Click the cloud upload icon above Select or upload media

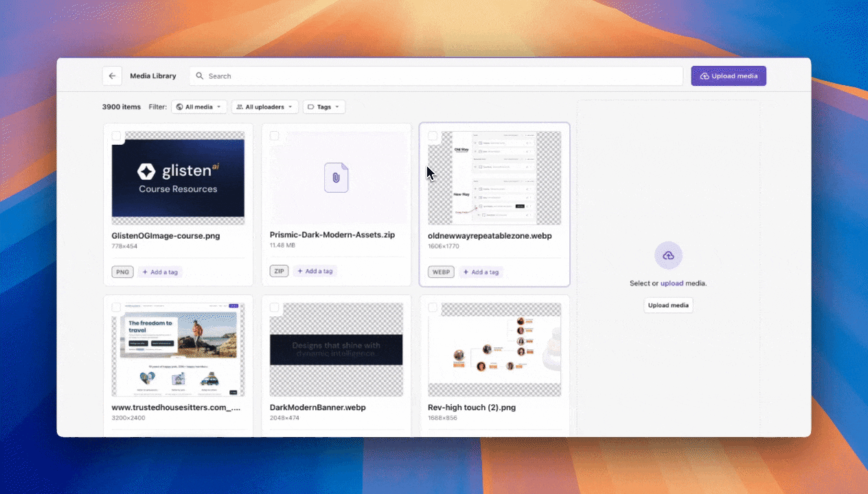coord(668,255)
